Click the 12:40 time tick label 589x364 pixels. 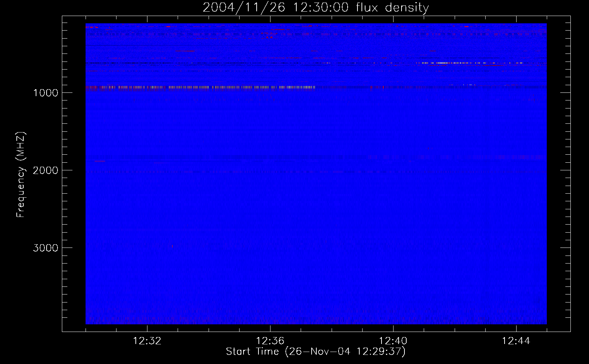click(x=393, y=341)
